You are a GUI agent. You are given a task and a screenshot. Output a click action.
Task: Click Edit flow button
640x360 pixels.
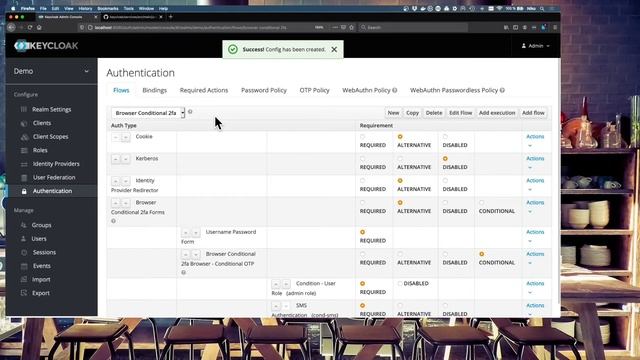click(460, 113)
